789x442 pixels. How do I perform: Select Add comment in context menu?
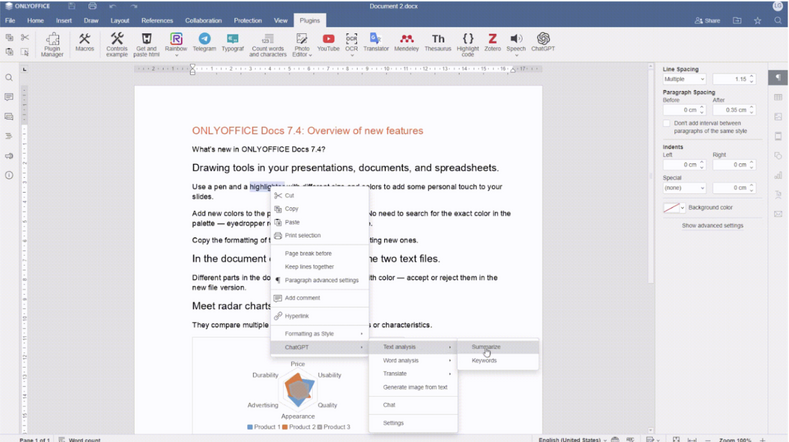(x=320, y=298)
